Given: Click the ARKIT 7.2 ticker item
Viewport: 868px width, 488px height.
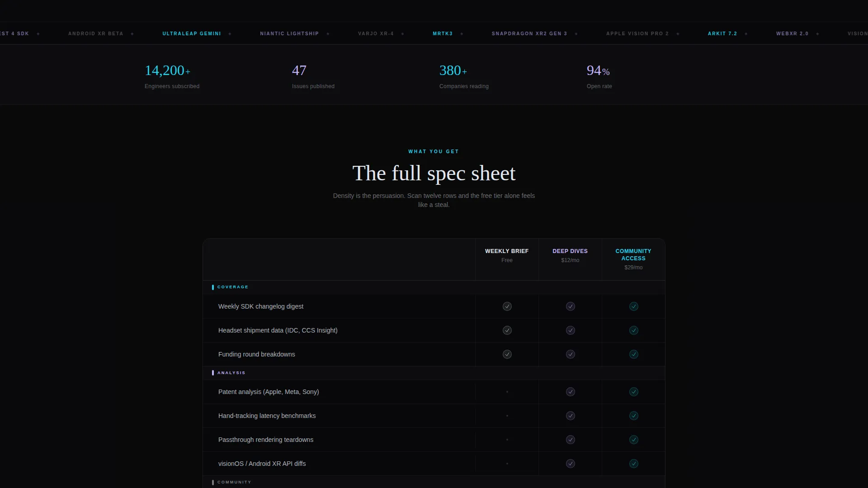Looking at the screenshot, I should (x=722, y=33).
